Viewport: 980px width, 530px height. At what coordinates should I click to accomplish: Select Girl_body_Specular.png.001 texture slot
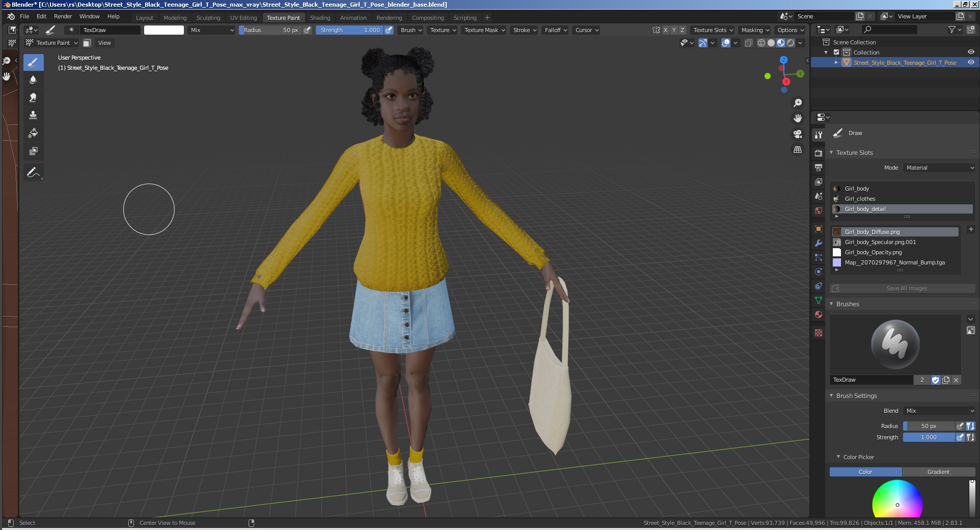(895, 242)
